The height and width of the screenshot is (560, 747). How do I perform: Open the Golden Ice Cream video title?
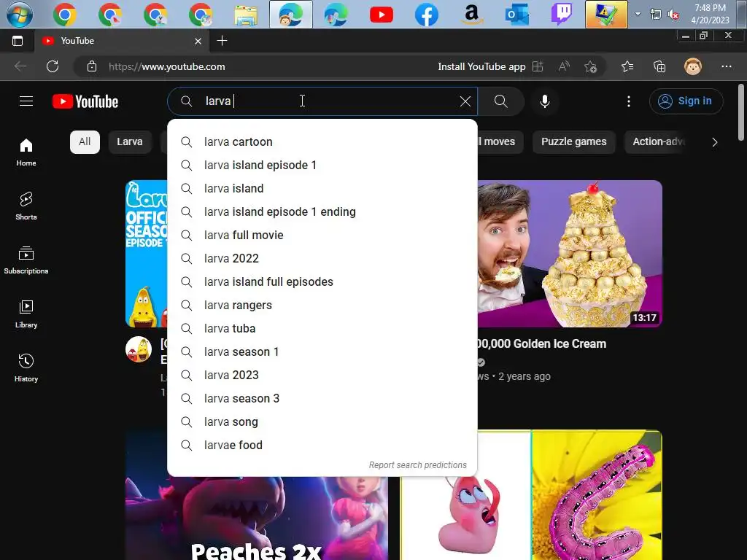pos(542,344)
